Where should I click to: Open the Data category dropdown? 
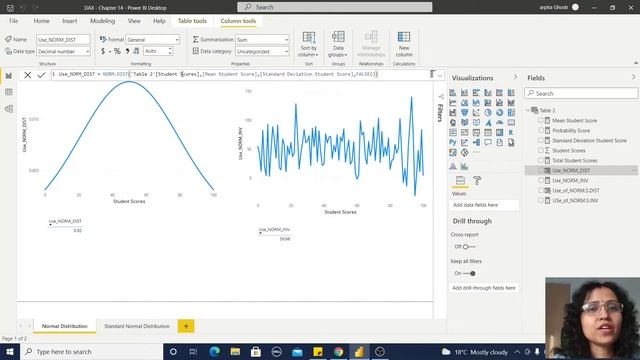pyautogui.click(x=262, y=51)
